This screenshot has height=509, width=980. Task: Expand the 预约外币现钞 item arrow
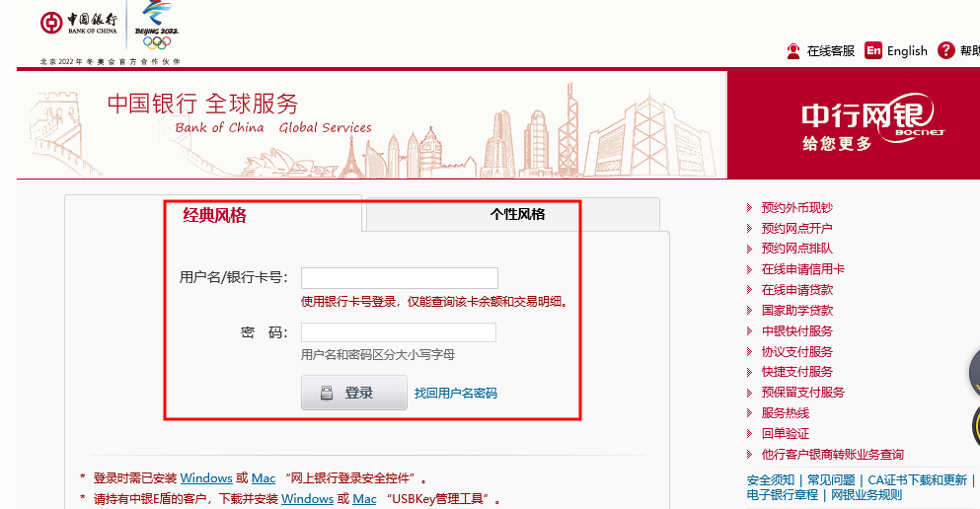[x=750, y=208]
